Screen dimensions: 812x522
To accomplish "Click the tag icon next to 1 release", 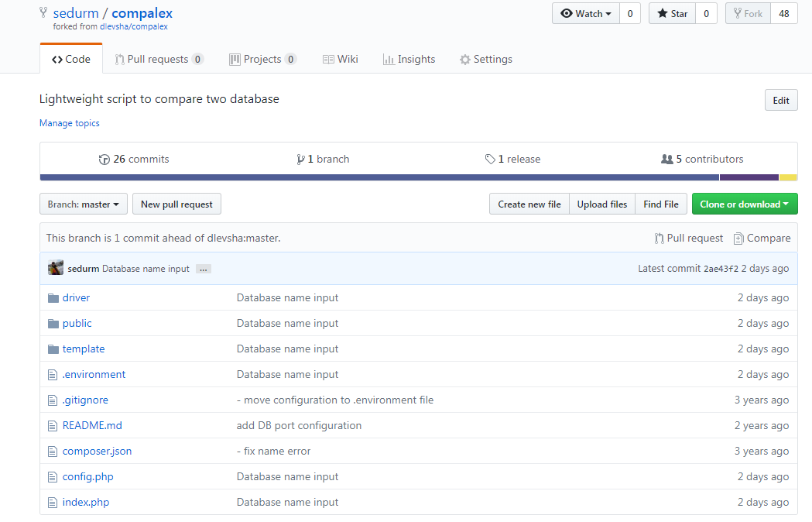I will [490, 159].
